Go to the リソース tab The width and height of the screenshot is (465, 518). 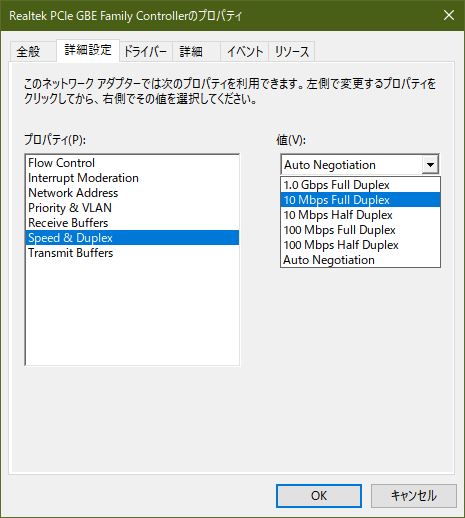[x=292, y=52]
